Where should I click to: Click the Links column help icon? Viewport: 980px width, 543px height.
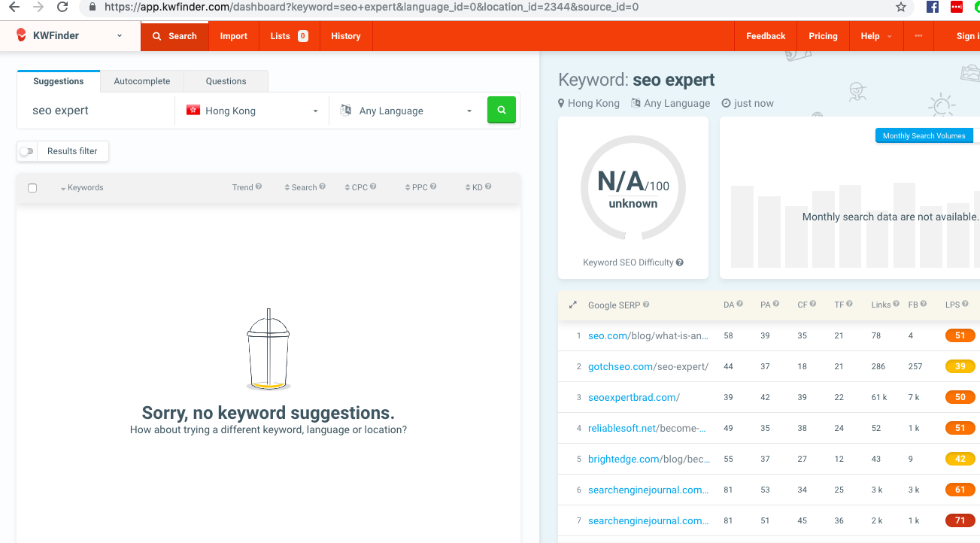(897, 304)
